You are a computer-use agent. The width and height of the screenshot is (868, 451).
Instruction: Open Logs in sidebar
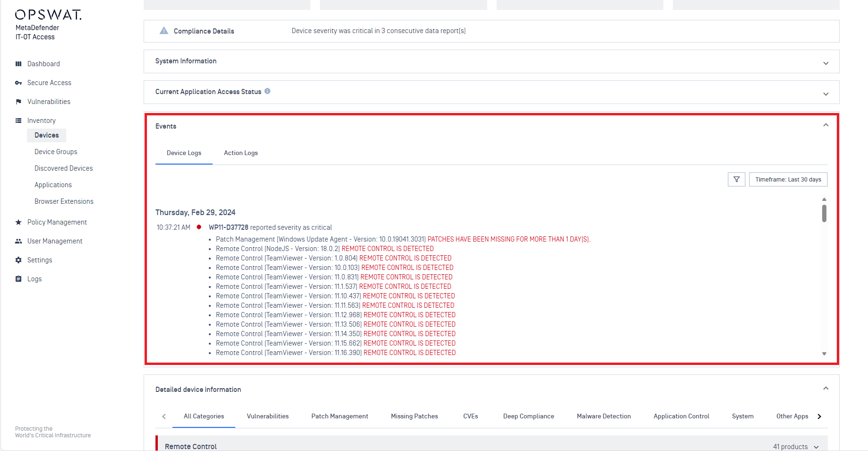click(x=34, y=279)
